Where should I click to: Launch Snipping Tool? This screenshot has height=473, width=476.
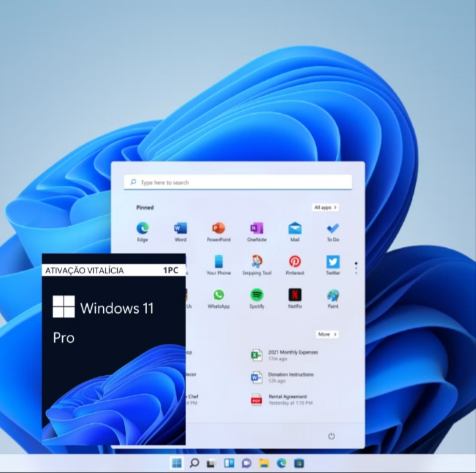pyautogui.click(x=257, y=265)
